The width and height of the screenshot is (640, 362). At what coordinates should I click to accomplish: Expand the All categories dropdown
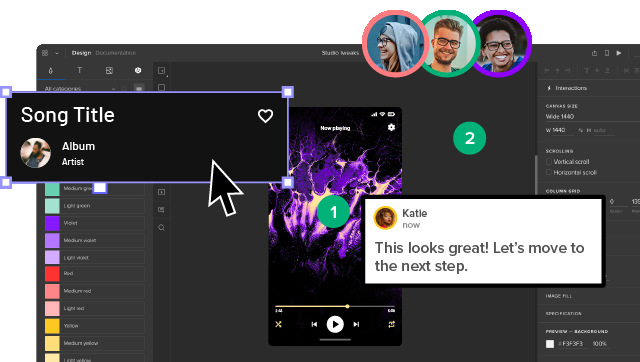tap(80, 89)
